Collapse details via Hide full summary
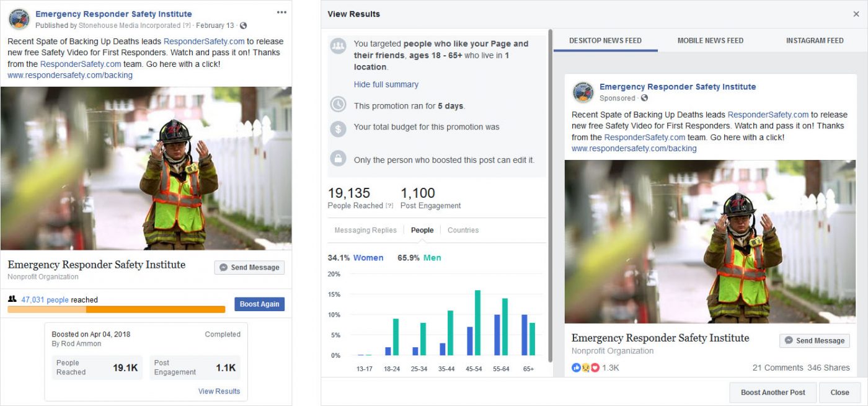The height and width of the screenshot is (406, 868). click(386, 84)
